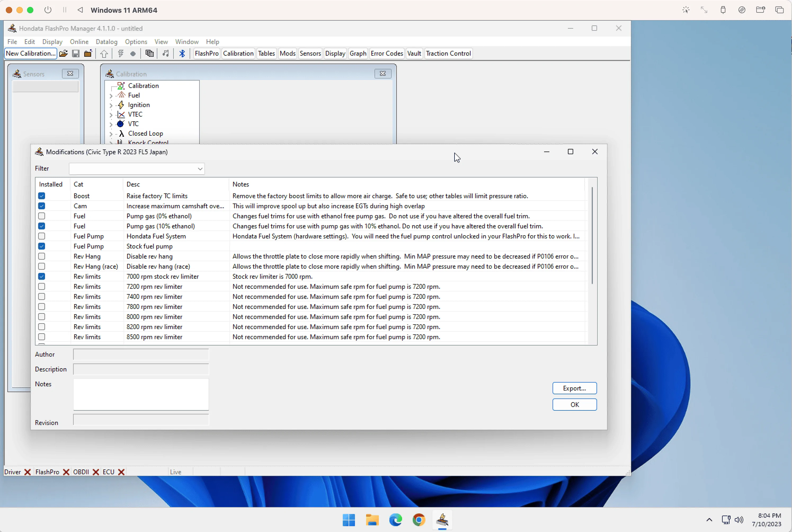Click the New Calibration... button

pyautogui.click(x=30, y=54)
